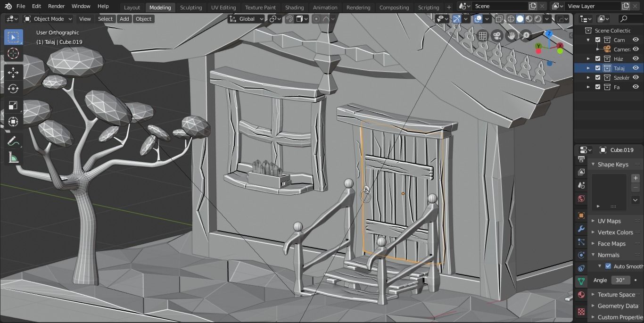Activate the Cursor tool
The width and height of the screenshot is (644, 323).
coord(13,53)
